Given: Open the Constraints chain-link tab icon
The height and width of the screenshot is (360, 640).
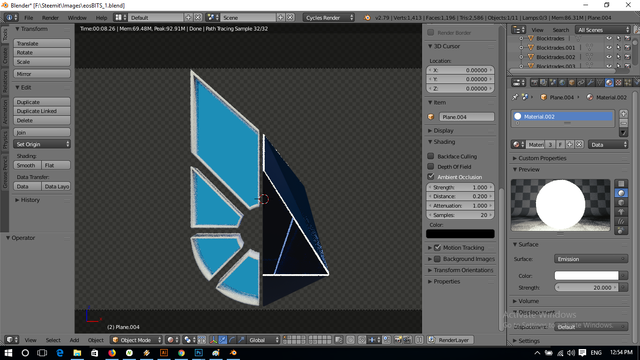Looking at the screenshot, I should pos(581,83).
